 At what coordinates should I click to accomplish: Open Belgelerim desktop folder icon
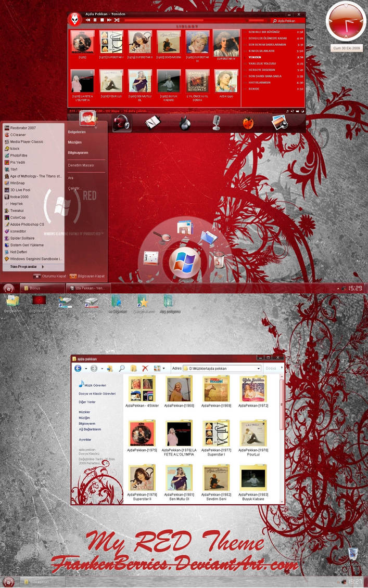pyautogui.click(x=12, y=304)
